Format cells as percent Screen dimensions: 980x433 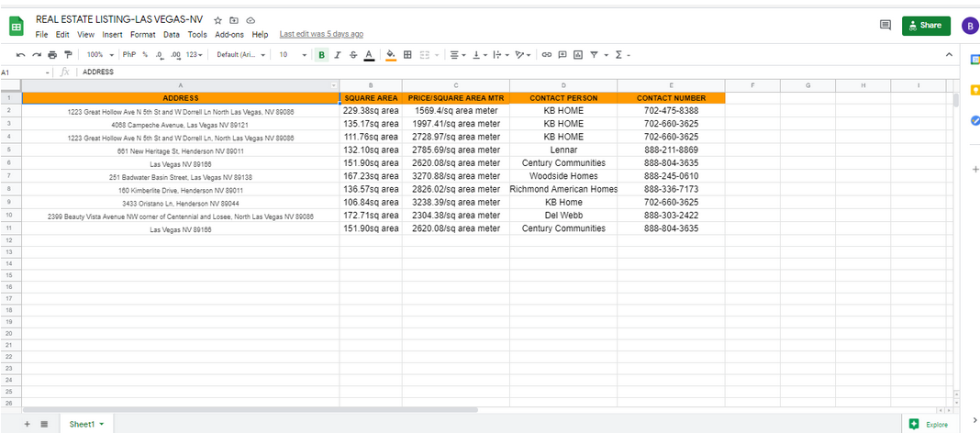(x=145, y=55)
